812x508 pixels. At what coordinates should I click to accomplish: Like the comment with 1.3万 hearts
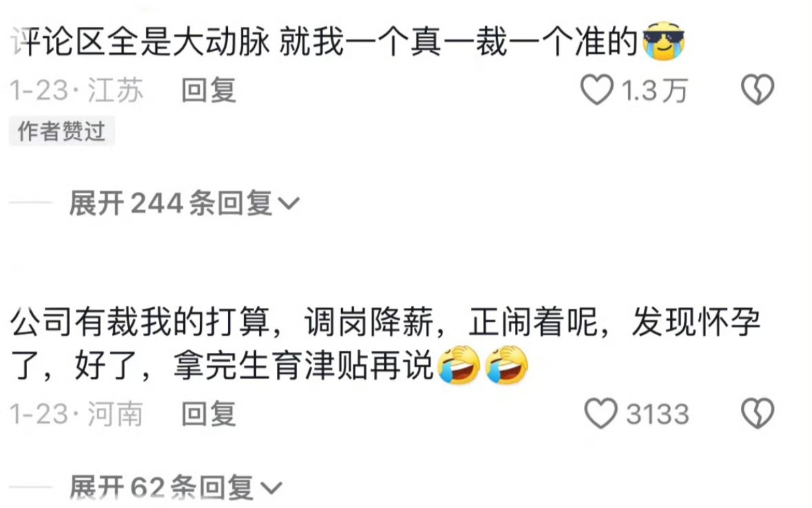597,89
